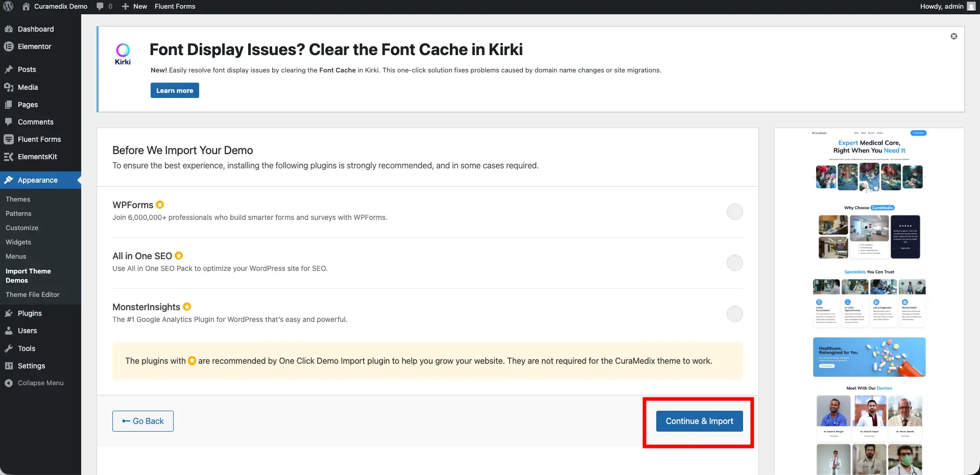980x475 pixels.
Task: Toggle the MonsterInsights plugin switch
Action: tap(734, 314)
